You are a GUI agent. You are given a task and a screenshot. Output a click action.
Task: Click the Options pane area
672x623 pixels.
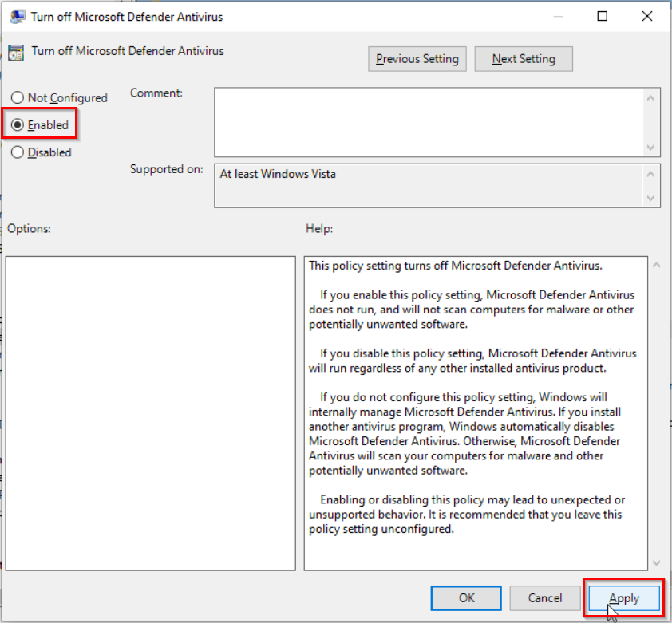click(150, 413)
